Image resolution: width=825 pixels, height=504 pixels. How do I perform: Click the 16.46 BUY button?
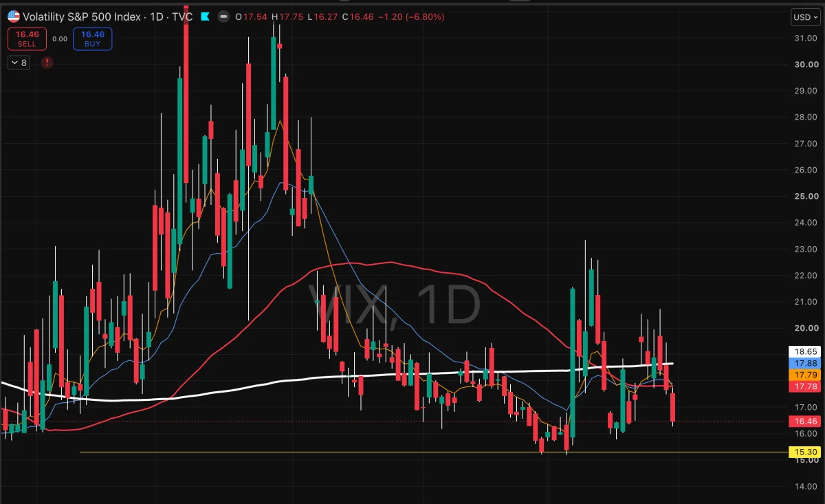tap(92, 39)
